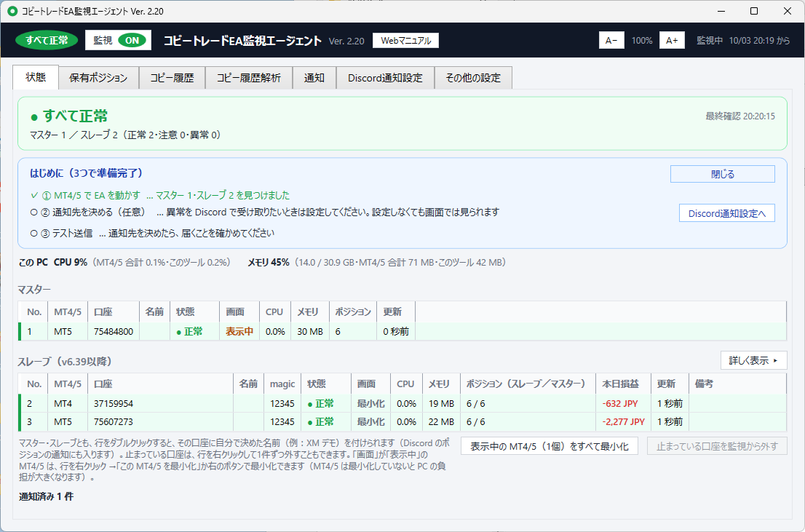Open the その他の設定 tab
This screenshot has width=805, height=532.
tap(473, 78)
